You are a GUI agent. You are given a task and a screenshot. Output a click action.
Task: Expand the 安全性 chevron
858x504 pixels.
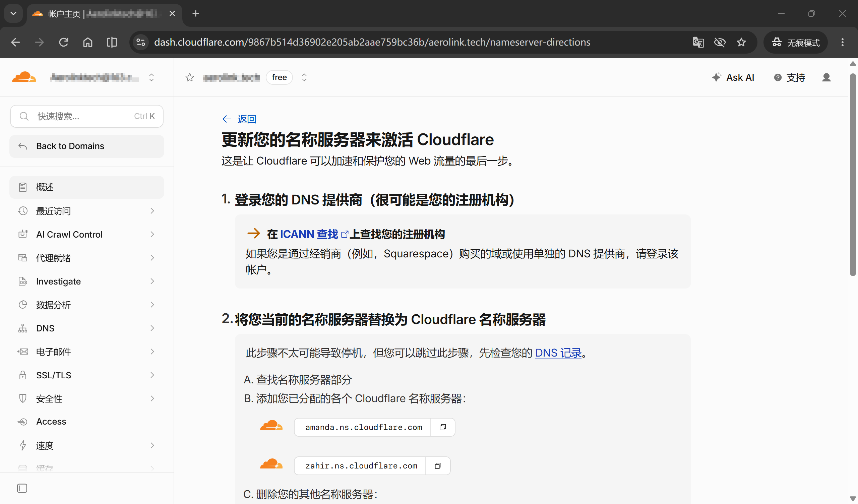tap(152, 398)
